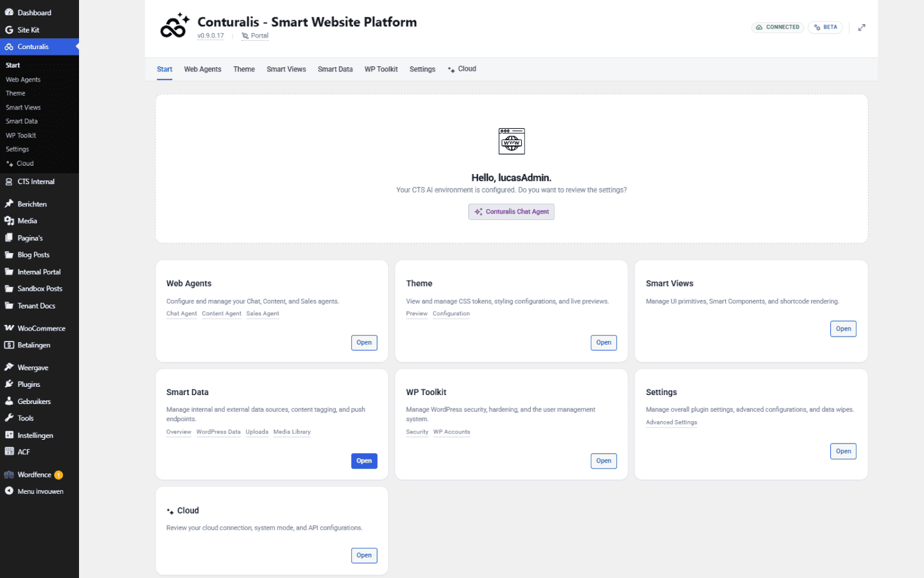Click the CONNECTED status badge
The height and width of the screenshot is (578, 924).
point(777,27)
